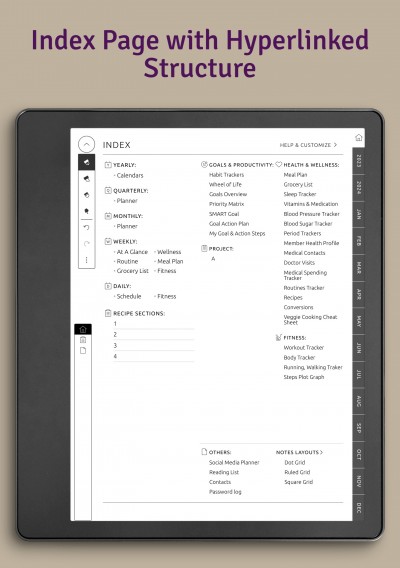
Task: Open the three-dot more options in the toolbar
Action: 86,260
